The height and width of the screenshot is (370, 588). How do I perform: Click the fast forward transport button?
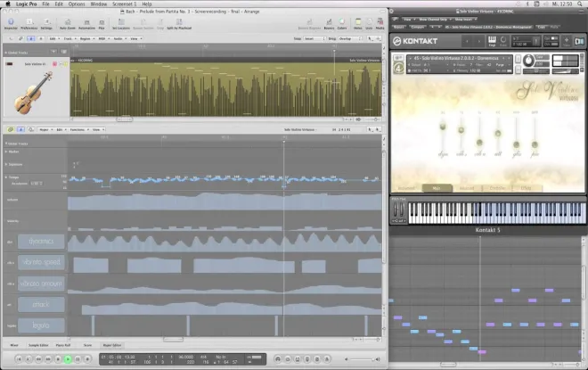(48, 359)
